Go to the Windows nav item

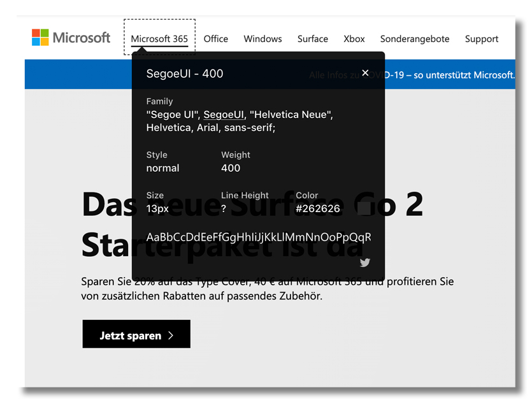pyautogui.click(x=262, y=39)
